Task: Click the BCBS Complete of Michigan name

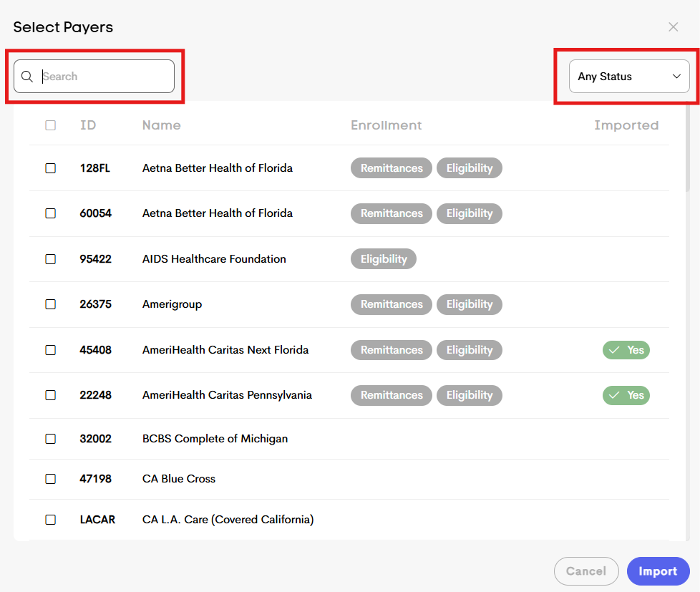Action: 215,439
